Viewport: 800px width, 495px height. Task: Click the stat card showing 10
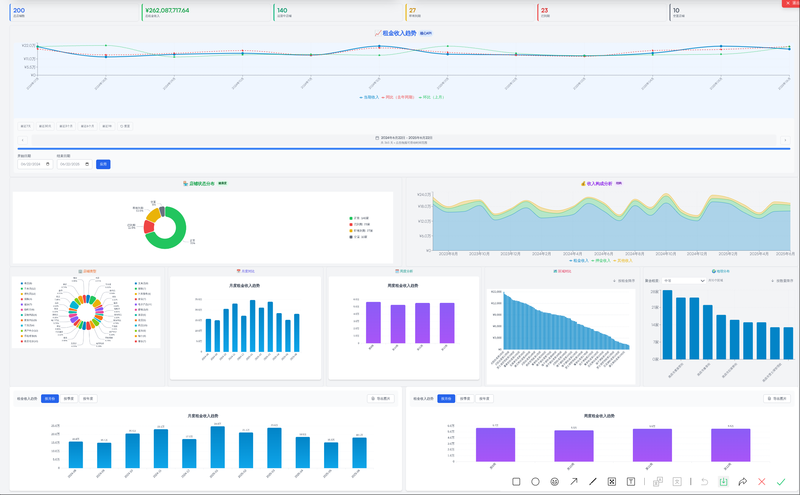734,12
